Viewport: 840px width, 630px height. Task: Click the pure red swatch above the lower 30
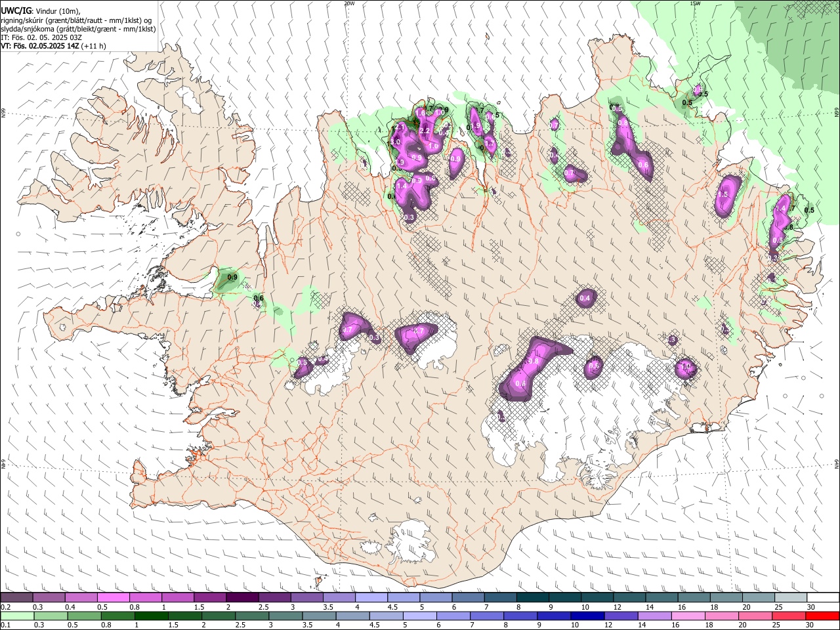(823, 616)
